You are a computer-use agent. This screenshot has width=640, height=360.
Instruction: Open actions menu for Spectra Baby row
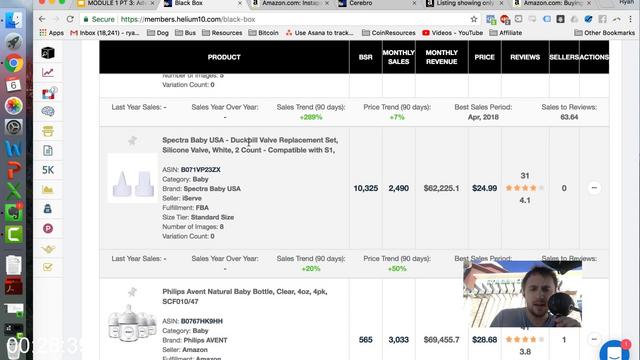594,188
